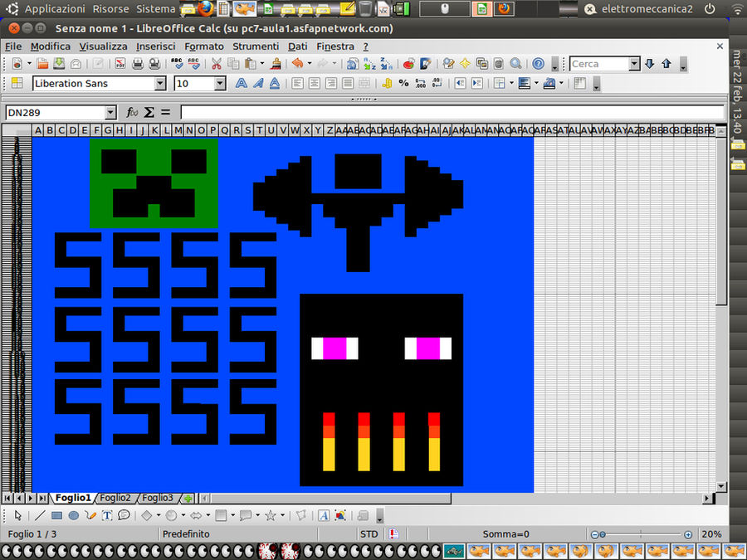
Task: Click the zoom slider on the status bar
Action: click(x=642, y=534)
